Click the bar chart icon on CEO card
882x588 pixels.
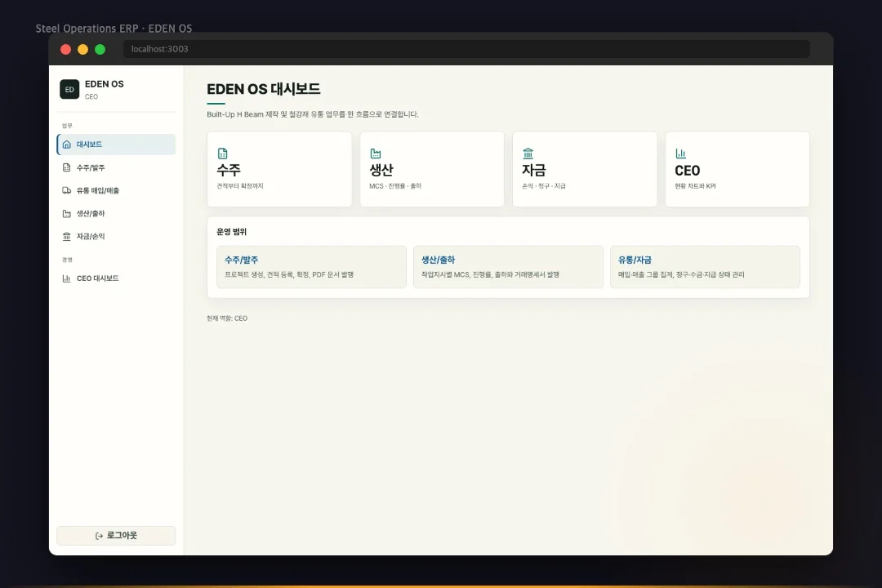click(x=680, y=154)
